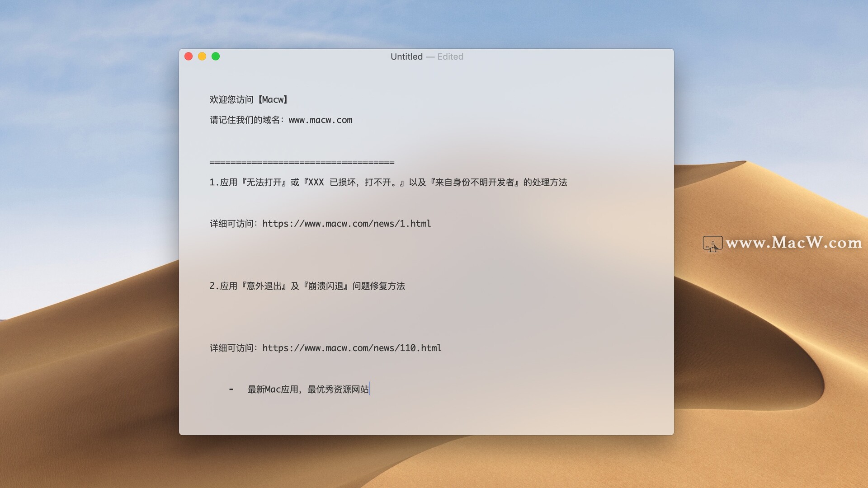868x488 pixels.
Task: Click the URL https://www.macw.com/news/110.html
Action: (x=352, y=348)
